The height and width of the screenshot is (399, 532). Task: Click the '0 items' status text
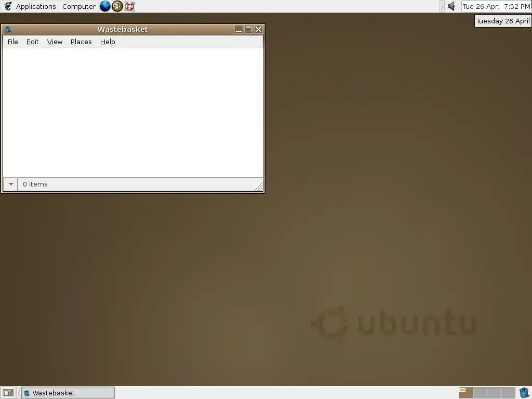pos(35,184)
